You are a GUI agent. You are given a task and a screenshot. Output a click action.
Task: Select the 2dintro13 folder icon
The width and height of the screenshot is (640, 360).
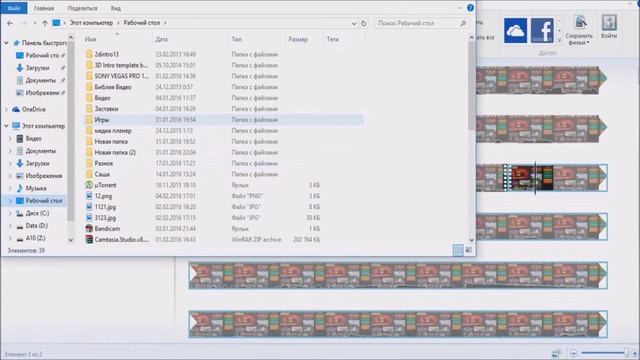tap(89, 54)
